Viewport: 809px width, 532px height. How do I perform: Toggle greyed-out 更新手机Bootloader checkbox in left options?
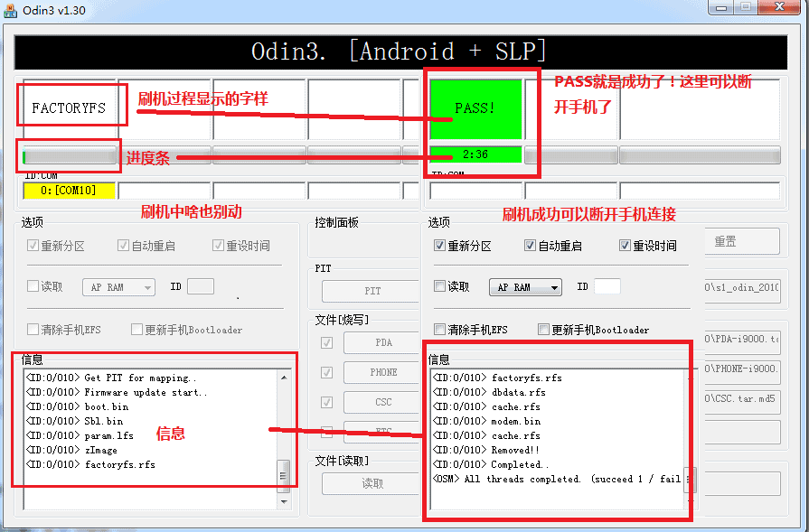(x=136, y=330)
